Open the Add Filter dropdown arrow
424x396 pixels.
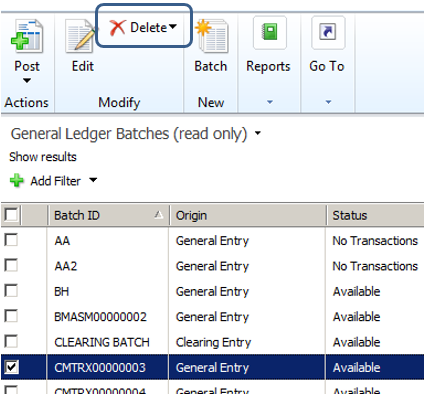(93, 180)
